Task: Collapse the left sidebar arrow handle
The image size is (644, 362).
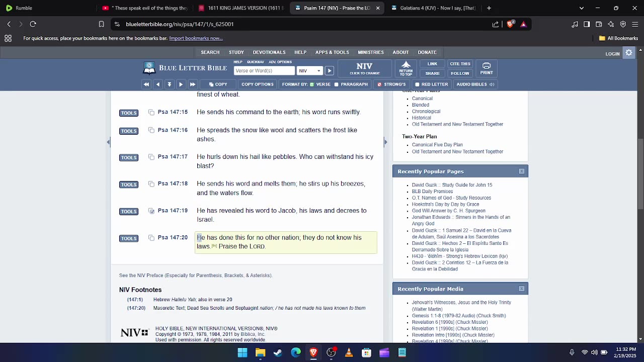Action: click(108, 142)
